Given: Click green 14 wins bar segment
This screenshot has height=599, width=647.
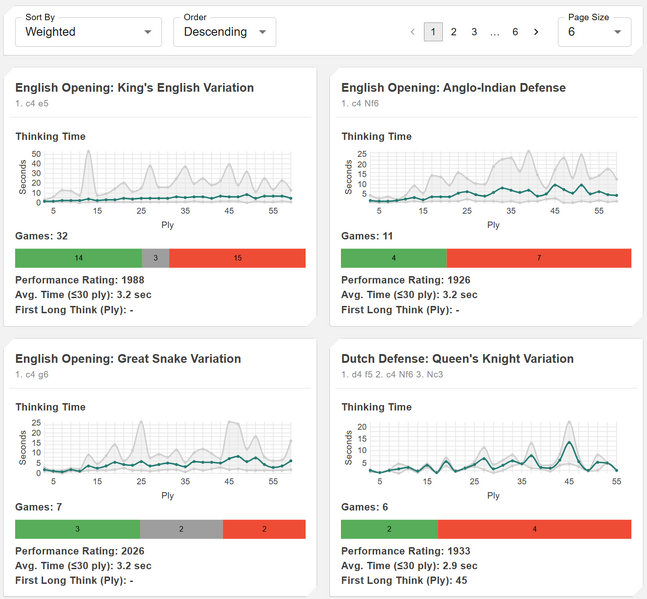Looking at the screenshot, I should pos(78,258).
